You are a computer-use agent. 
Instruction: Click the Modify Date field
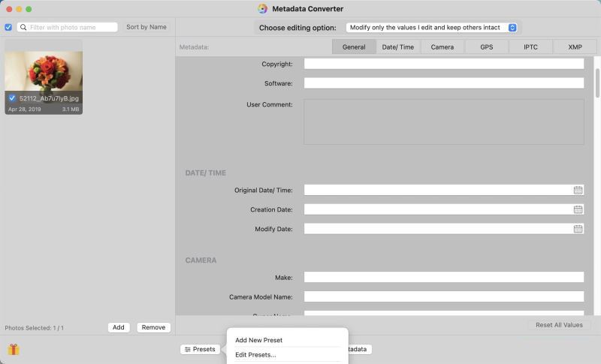pyautogui.click(x=444, y=229)
